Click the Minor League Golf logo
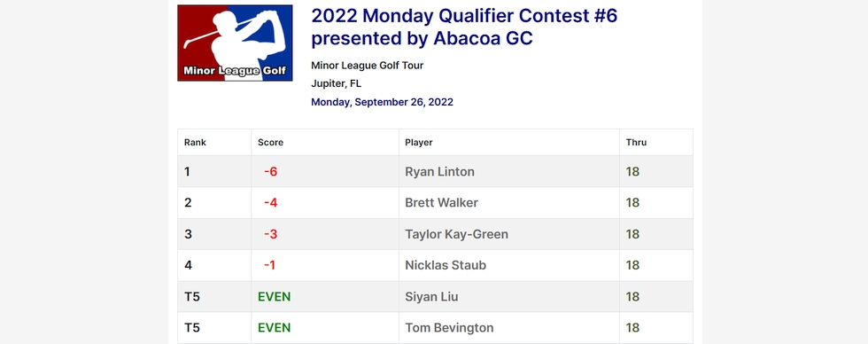Screen dimensions: 868x344 click(235, 43)
